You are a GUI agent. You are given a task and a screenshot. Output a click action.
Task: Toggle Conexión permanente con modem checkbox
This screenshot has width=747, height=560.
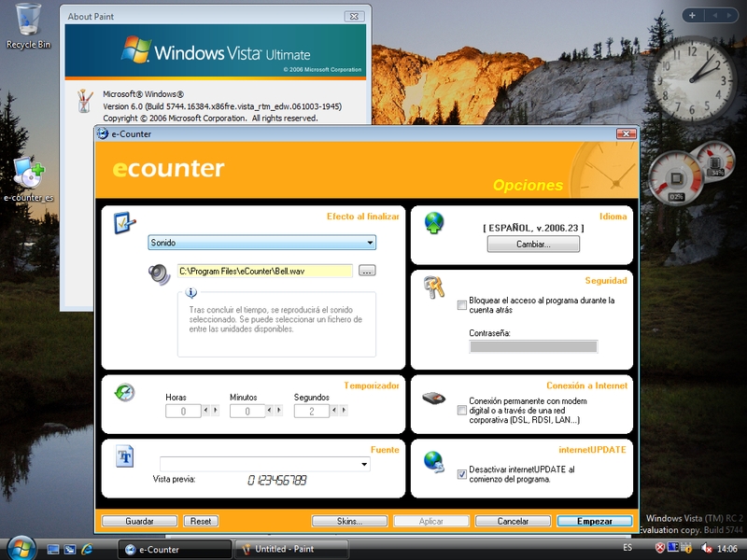pyautogui.click(x=461, y=410)
